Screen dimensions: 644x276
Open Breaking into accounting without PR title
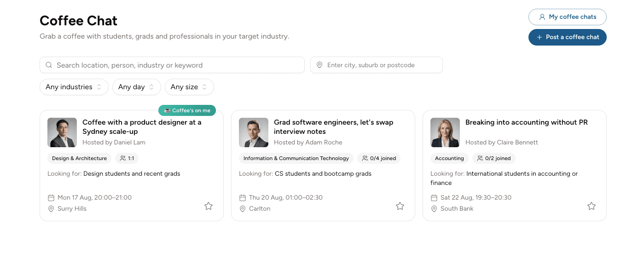[526, 122]
